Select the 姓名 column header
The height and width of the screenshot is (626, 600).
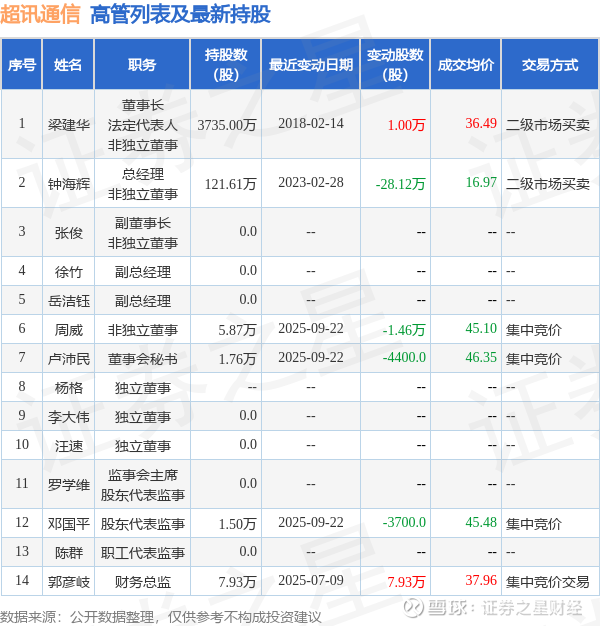pos(68,64)
